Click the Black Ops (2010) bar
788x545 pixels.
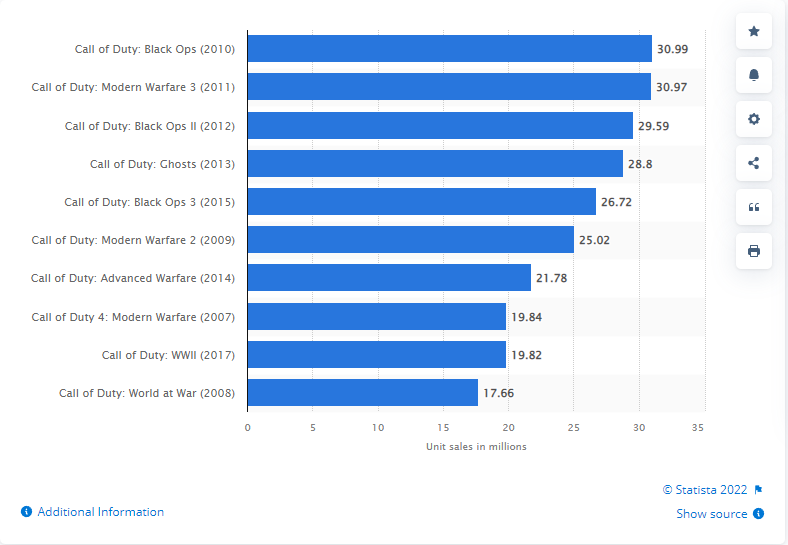(x=449, y=49)
